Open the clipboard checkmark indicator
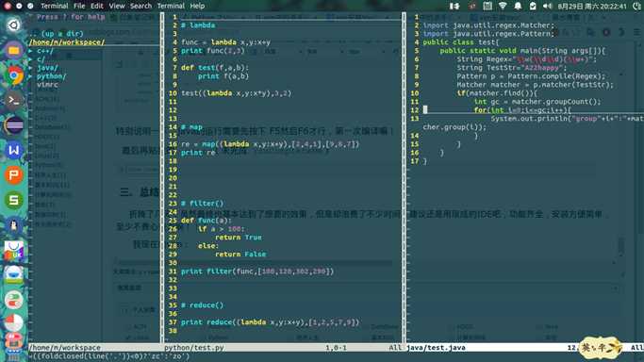The width and height of the screenshot is (644, 362). pos(533,6)
